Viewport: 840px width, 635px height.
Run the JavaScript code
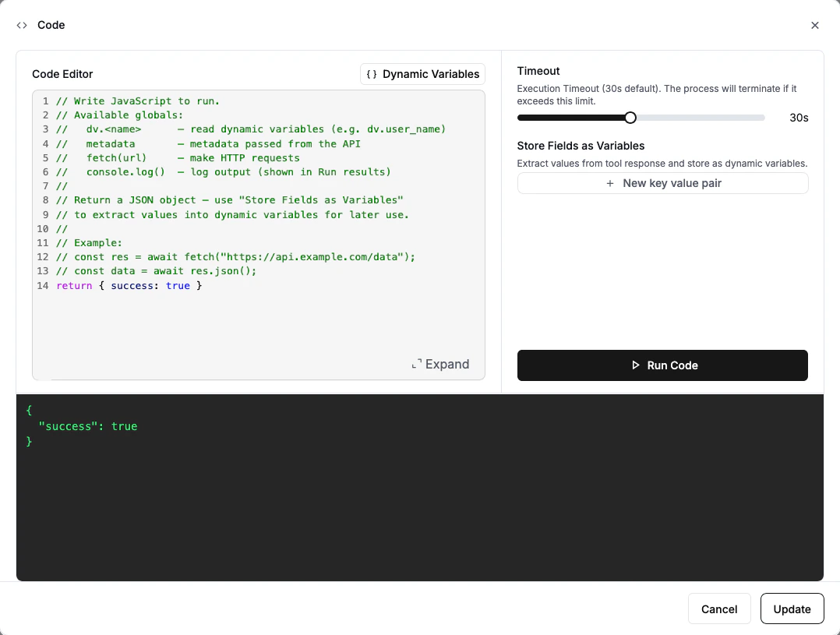(662, 365)
